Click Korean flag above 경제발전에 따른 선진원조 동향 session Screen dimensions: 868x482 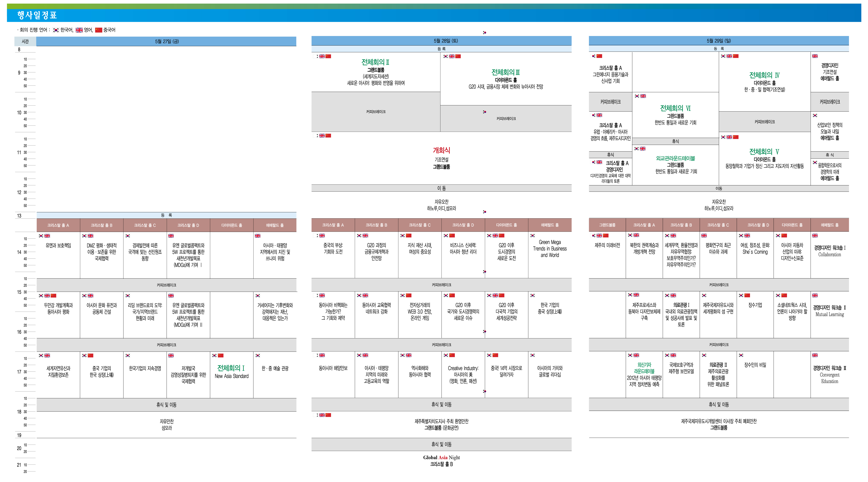[x=128, y=236]
